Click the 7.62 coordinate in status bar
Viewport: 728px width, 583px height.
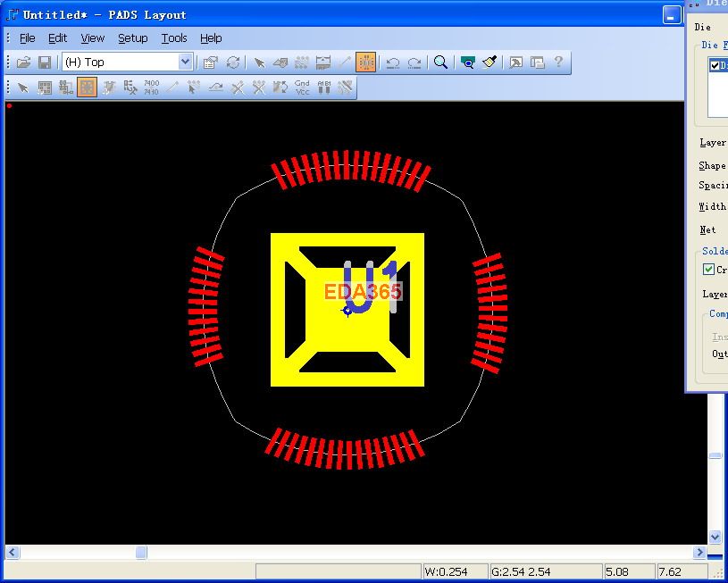[682, 571]
